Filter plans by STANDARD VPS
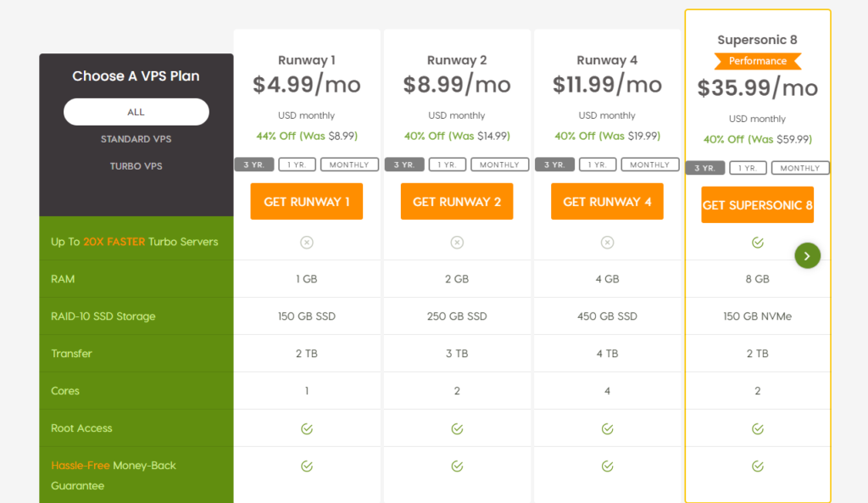The image size is (868, 503). 136,139
